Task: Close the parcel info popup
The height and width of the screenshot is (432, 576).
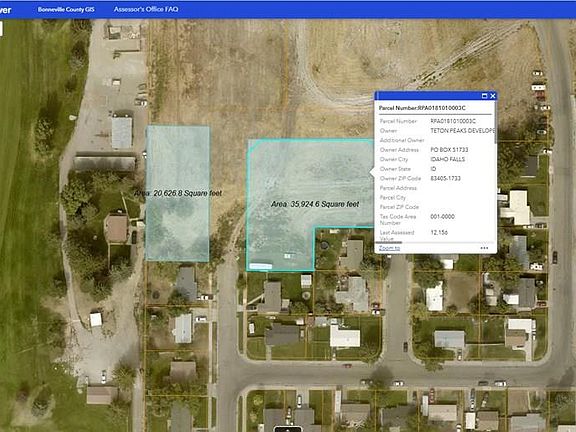Action: pos(493,96)
